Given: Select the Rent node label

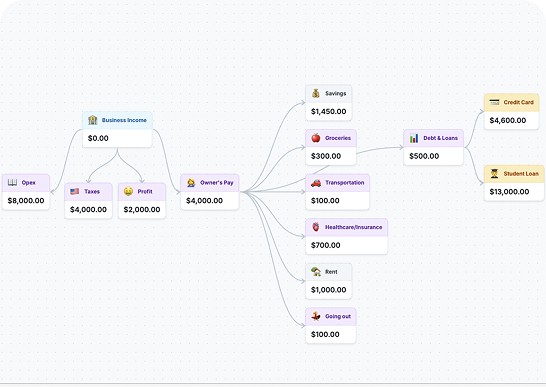Looking at the screenshot, I should [331, 272].
